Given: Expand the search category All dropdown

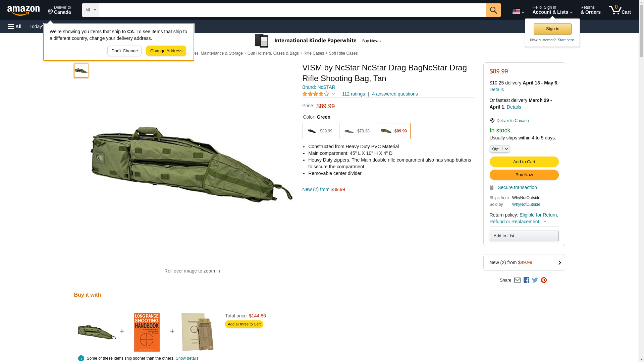Looking at the screenshot, I should (90, 10).
